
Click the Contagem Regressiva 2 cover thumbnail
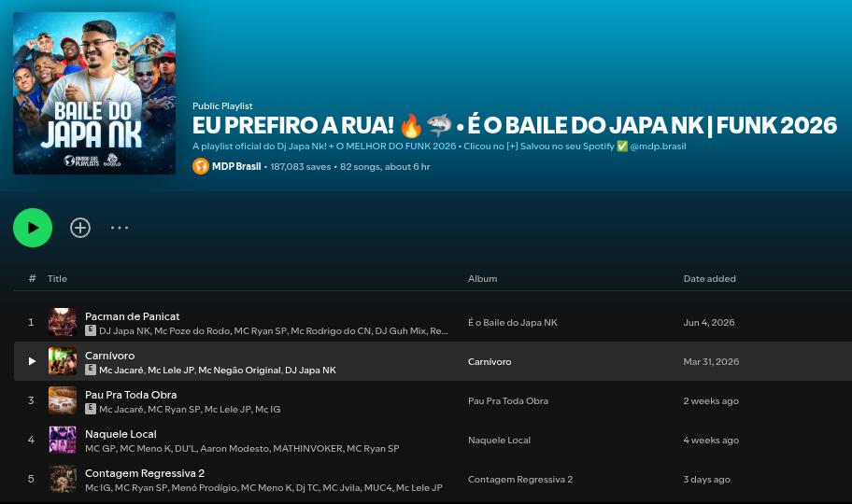(63, 479)
